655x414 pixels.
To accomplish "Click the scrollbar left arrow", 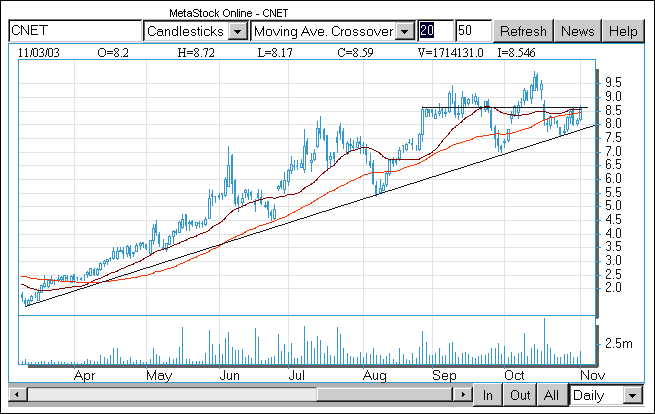I will (18, 394).
